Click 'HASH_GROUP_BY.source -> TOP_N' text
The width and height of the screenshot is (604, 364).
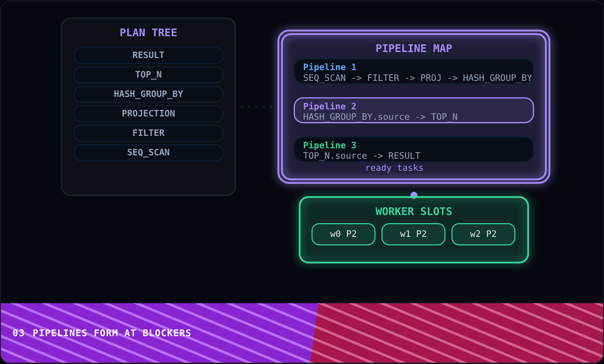point(380,117)
